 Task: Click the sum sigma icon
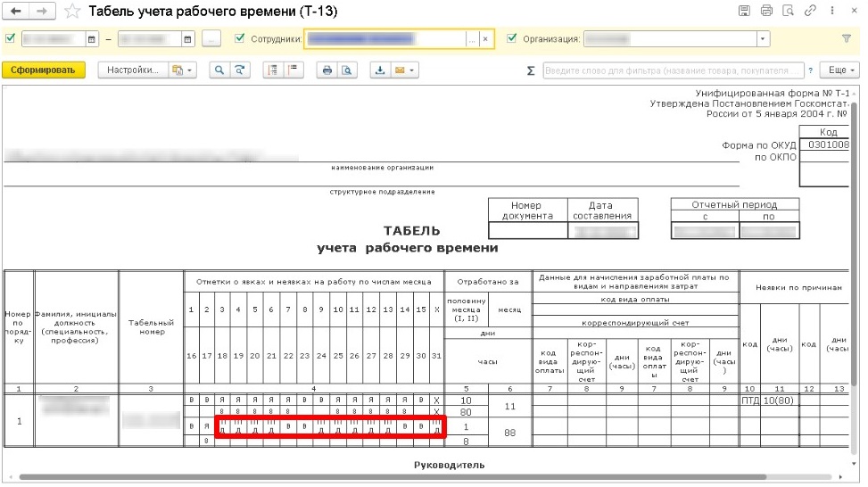(x=530, y=70)
